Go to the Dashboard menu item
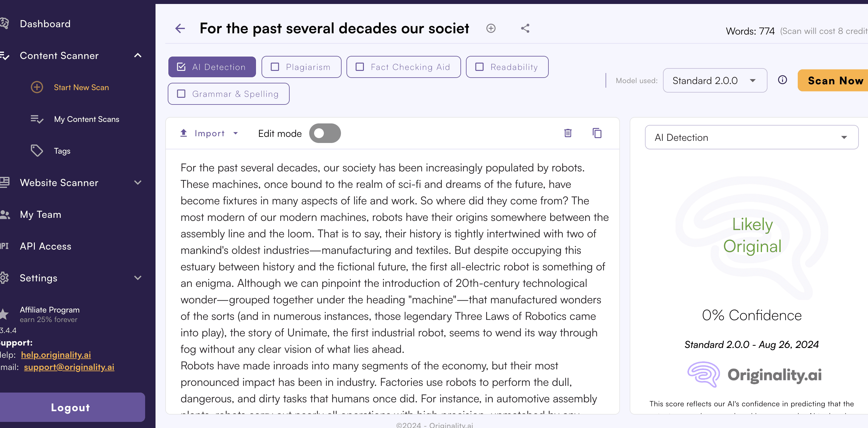 coord(45,24)
